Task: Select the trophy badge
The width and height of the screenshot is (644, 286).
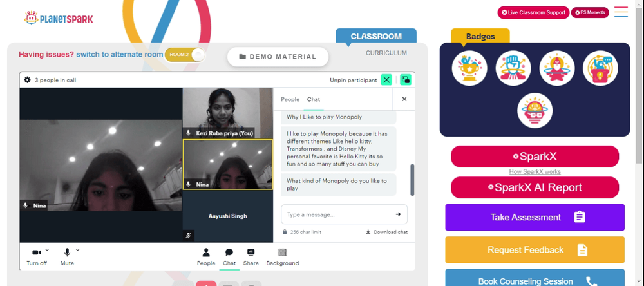Action: coord(469,68)
